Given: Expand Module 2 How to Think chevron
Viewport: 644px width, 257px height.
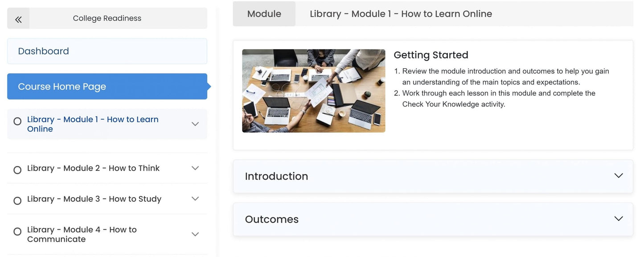Looking at the screenshot, I should click(x=195, y=168).
